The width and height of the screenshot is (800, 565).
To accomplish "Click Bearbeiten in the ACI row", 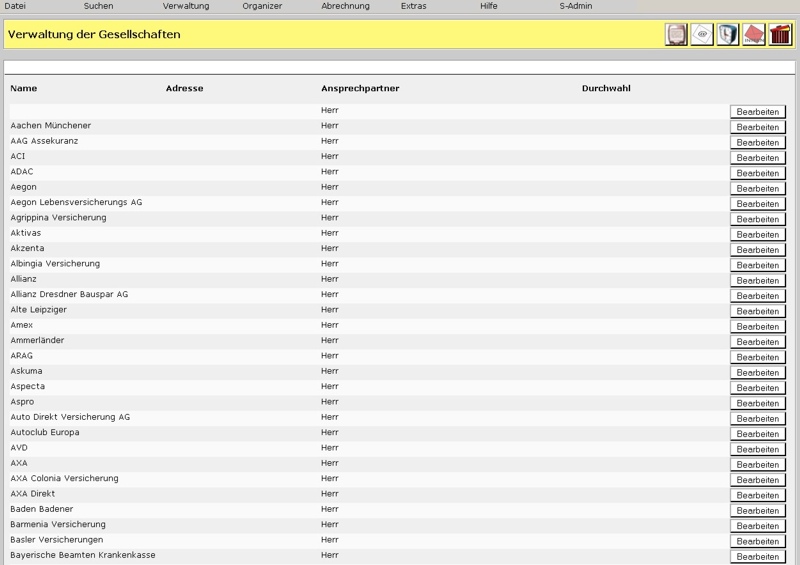I will point(758,158).
